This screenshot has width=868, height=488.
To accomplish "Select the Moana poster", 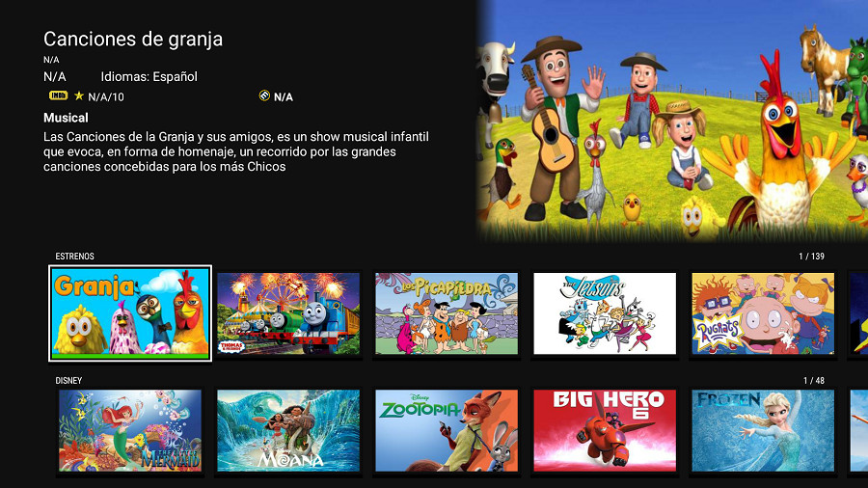I will 288,430.
